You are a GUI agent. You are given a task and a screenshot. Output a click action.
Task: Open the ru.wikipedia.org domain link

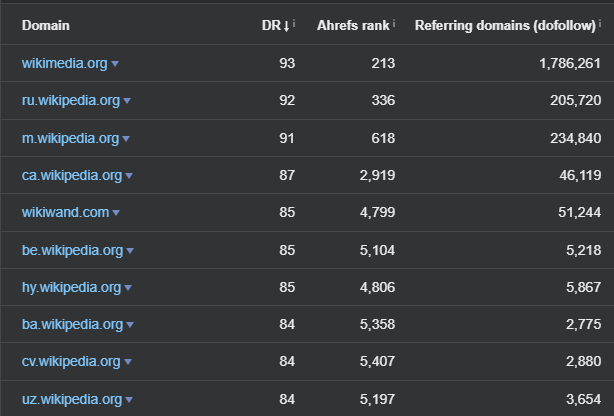pyautogui.click(x=71, y=100)
